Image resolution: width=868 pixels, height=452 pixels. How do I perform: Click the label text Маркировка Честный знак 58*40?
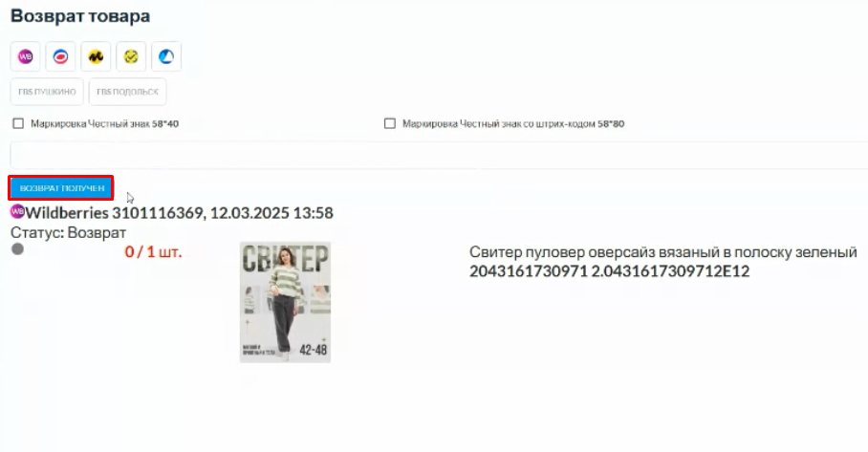pos(104,124)
